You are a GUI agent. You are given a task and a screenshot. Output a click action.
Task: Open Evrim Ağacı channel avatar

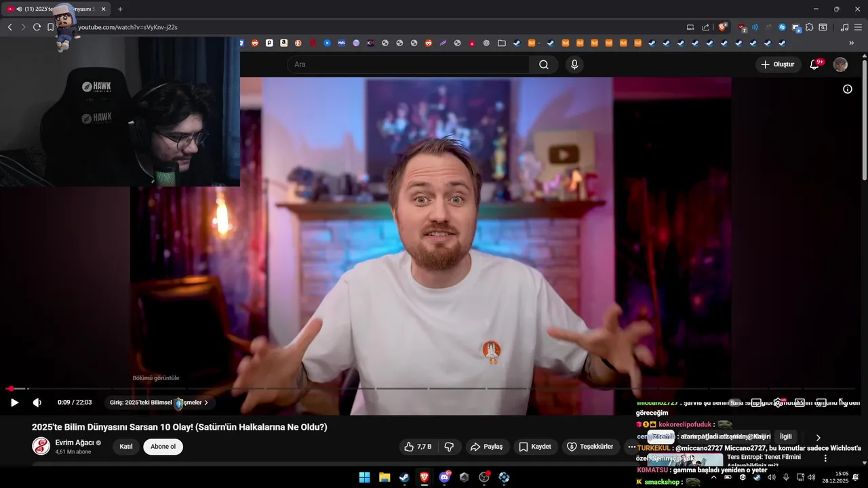(x=41, y=446)
